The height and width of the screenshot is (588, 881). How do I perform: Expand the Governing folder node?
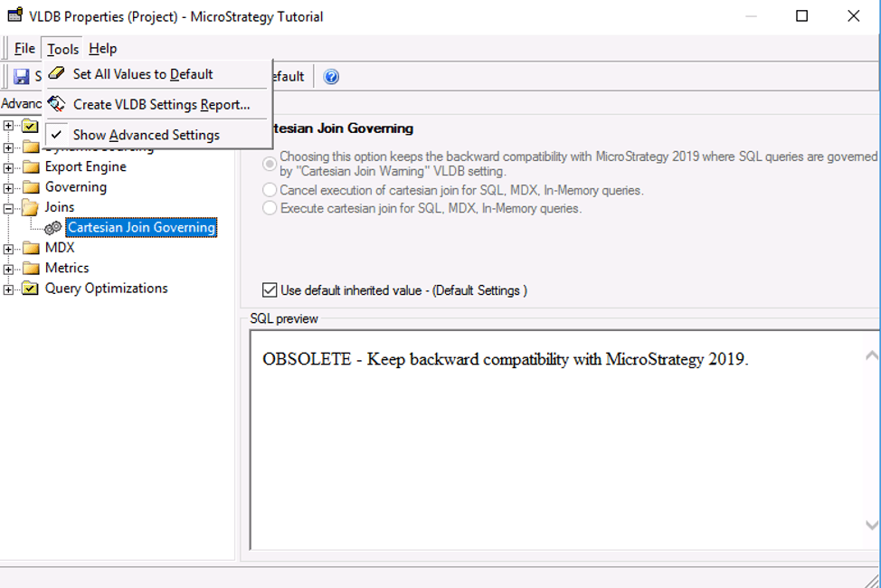coord(9,188)
